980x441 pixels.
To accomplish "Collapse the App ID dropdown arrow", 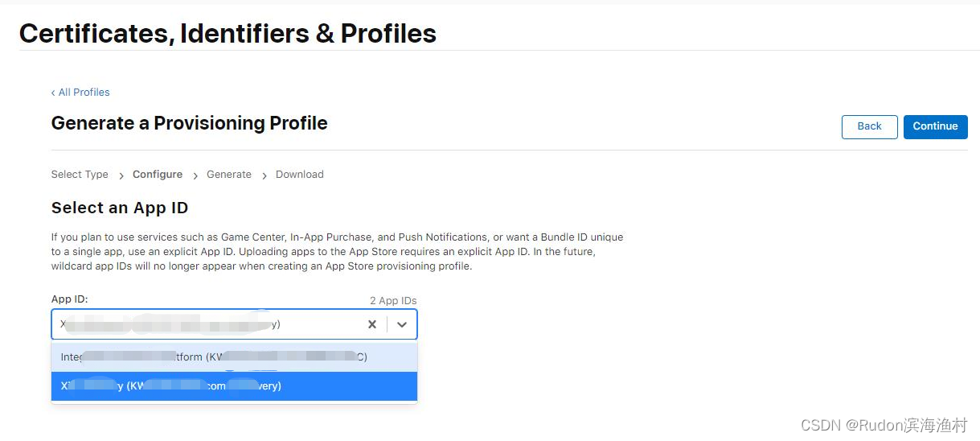I will pyautogui.click(x=402, y=324).
